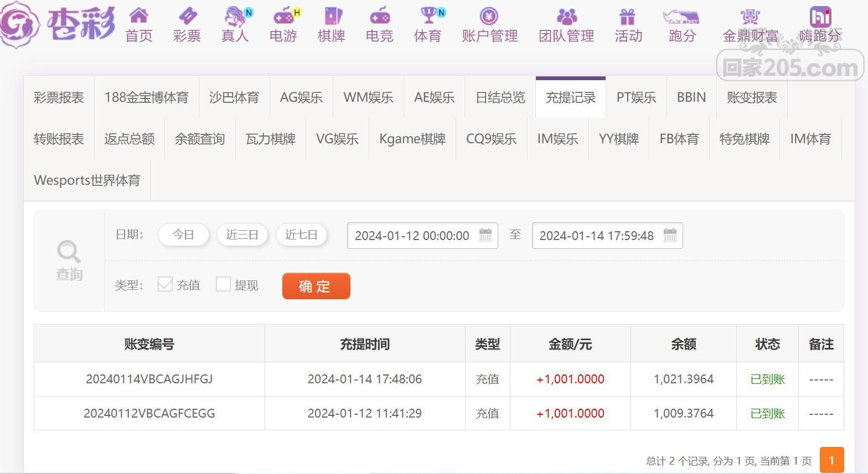Click balance value 1,021.3964
The width and height of the screenshot is (868, 474).
684,379
